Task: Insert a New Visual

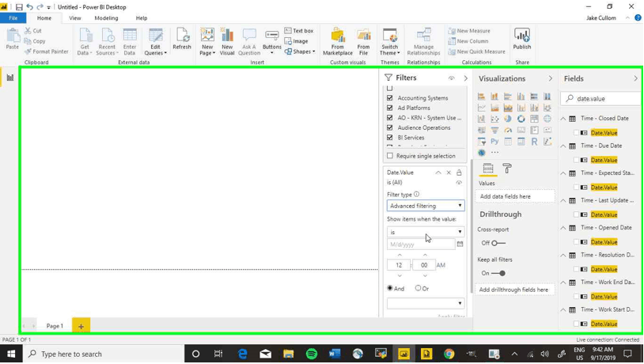Action: [x=227, y=41]
